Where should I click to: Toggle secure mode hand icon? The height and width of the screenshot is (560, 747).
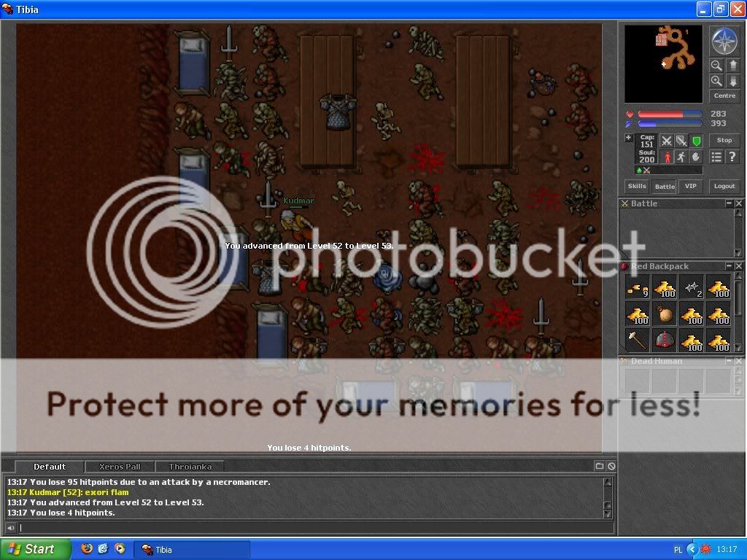pos(697,157)
